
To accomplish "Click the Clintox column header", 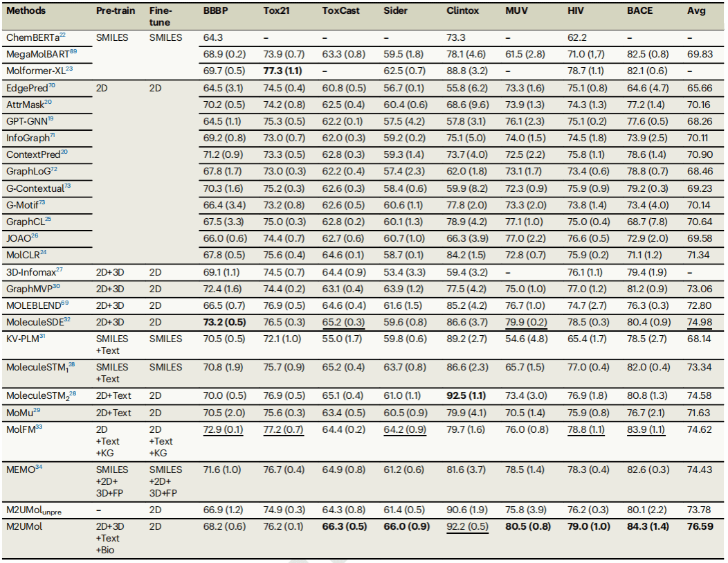I will tap(462, 12).
